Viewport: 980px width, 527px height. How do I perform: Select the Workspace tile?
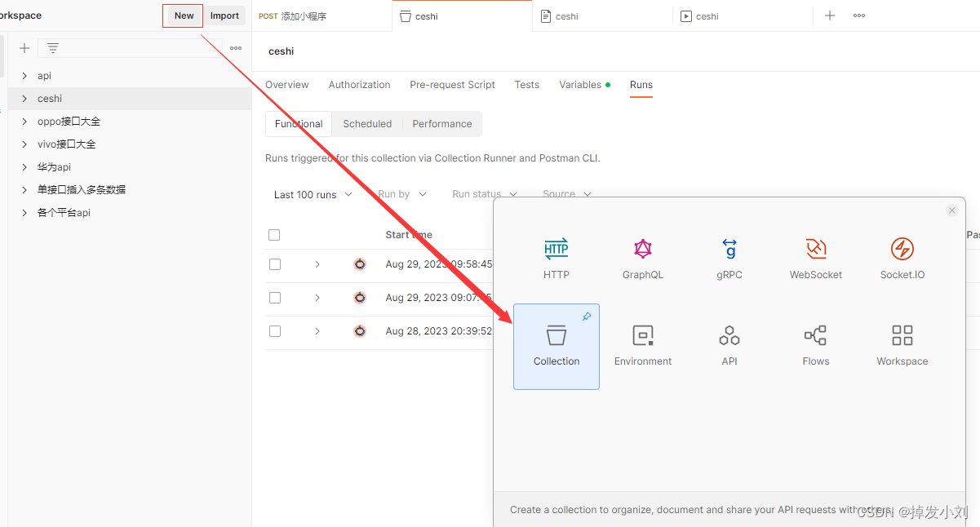tap(902, 347)
